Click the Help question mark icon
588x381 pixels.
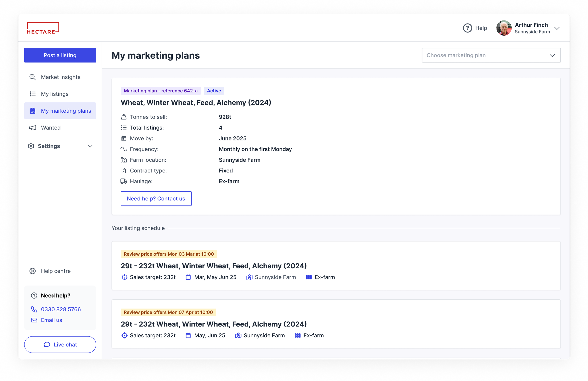coord(467,28)
